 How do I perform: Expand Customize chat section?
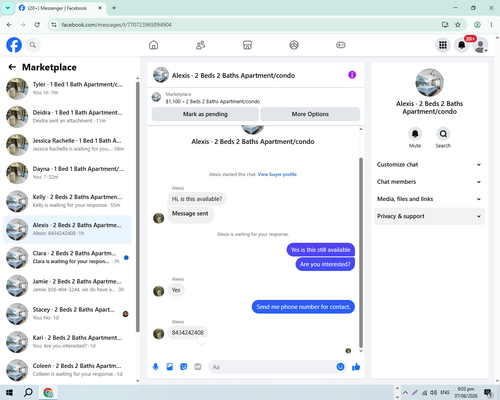[429, 165]
